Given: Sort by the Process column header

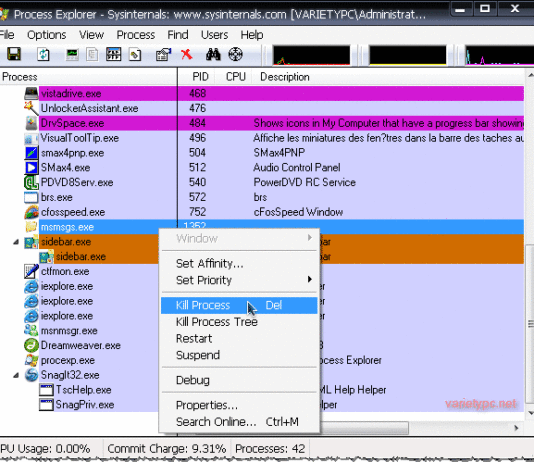Looking at the screenshot, I should click(89, 77).
